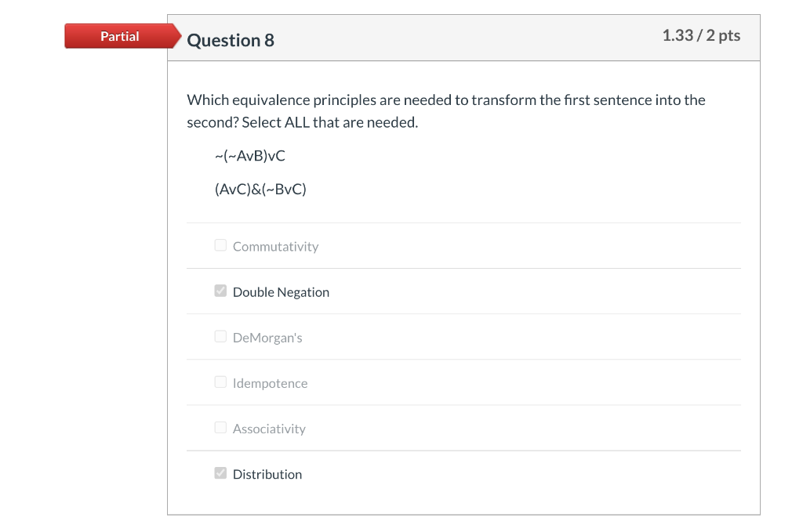
Task: Select the Idempotence checkbox
Action: [x=220, y=382]
